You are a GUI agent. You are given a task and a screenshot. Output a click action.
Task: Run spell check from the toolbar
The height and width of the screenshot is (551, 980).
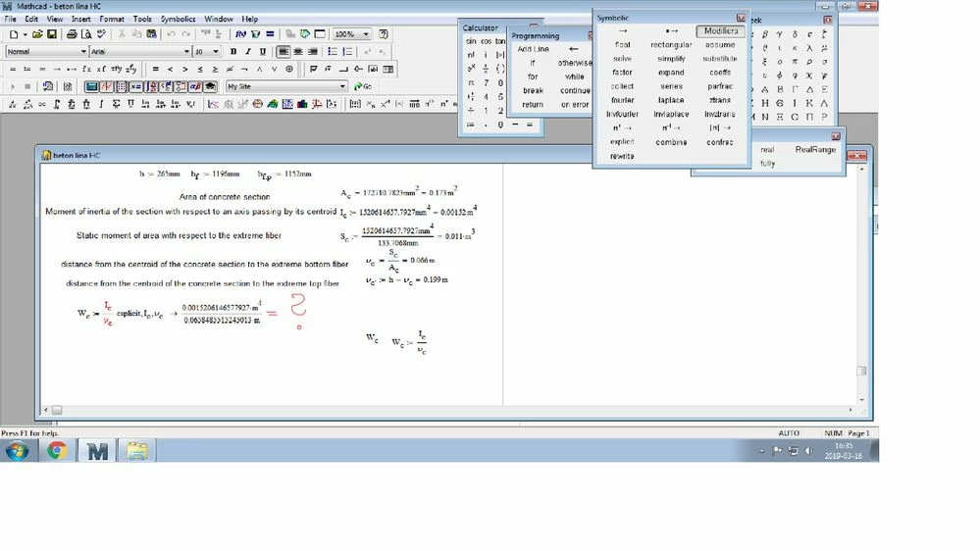click(x=101, y=34)
